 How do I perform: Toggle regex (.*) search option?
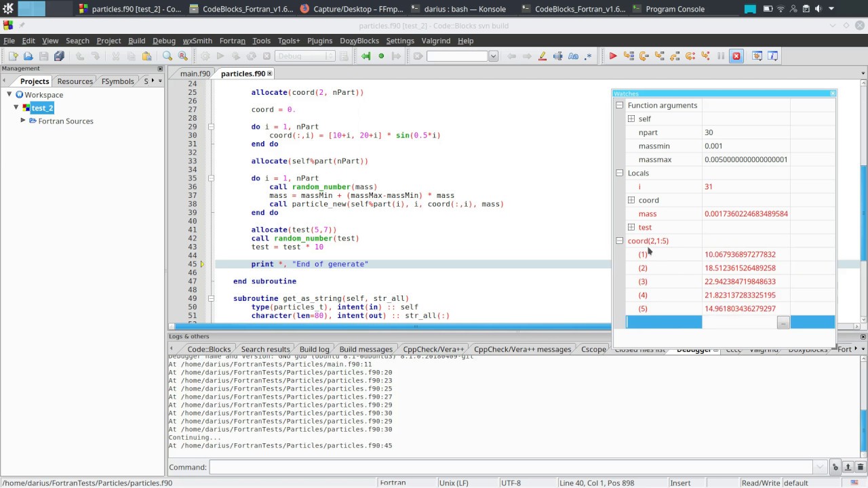pyautogui.click(x=589, y=56)
